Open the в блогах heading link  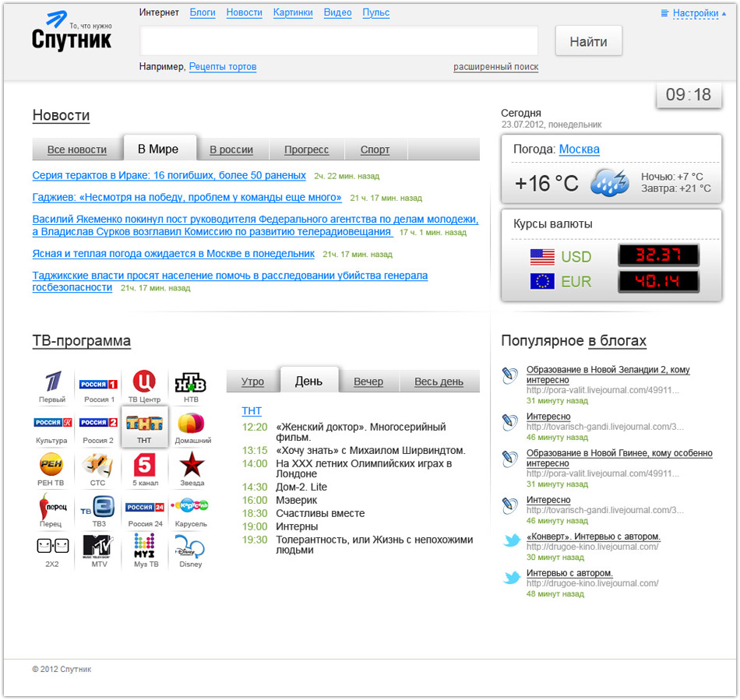(x=617, y=340)
